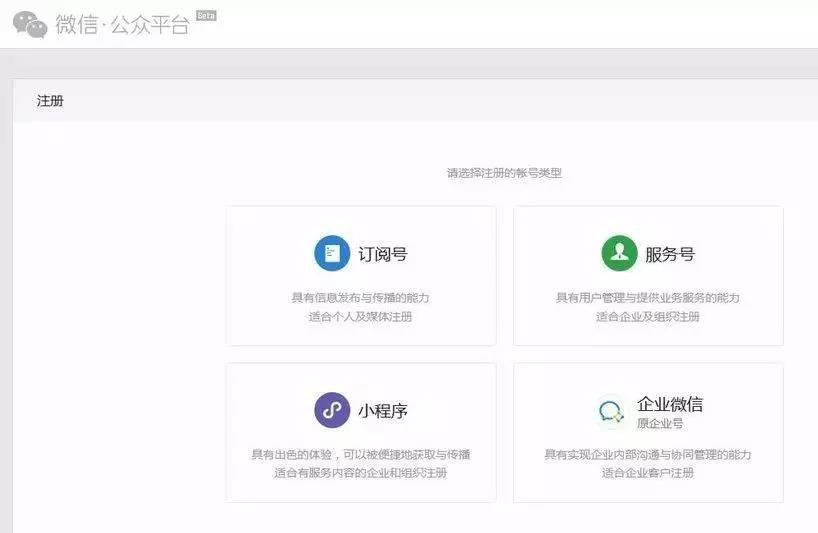
Task: Click the 小程序 description about 出色的体验
Action: tap(360, 454)
